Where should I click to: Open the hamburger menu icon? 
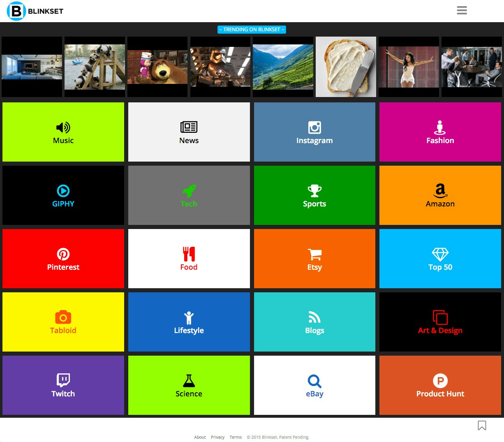click(462, 10)
